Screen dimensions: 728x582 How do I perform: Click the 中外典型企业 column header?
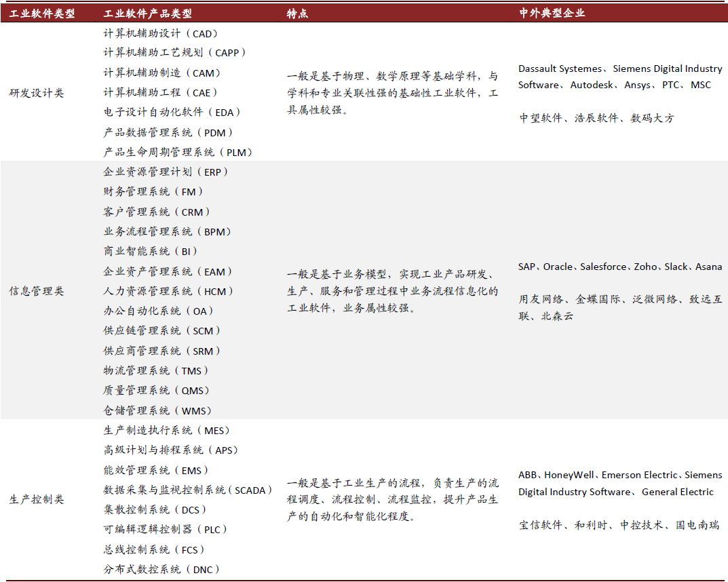point(552,13)
